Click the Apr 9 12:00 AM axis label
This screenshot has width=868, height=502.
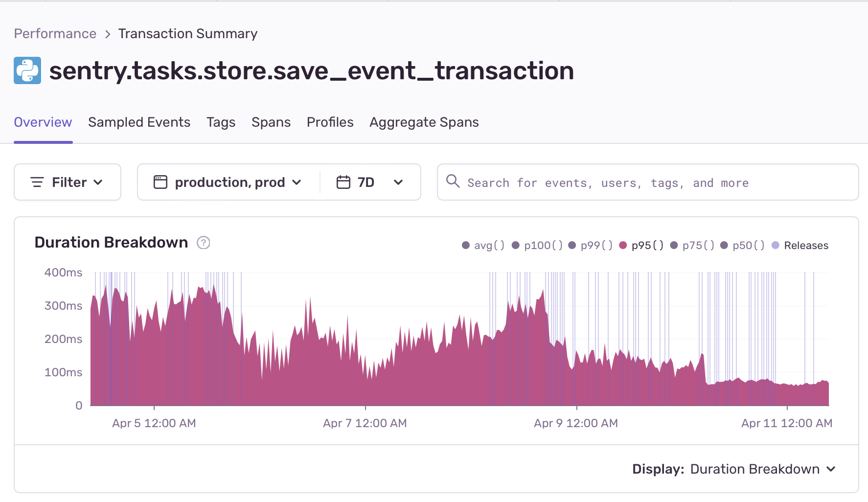pos(576,423)
